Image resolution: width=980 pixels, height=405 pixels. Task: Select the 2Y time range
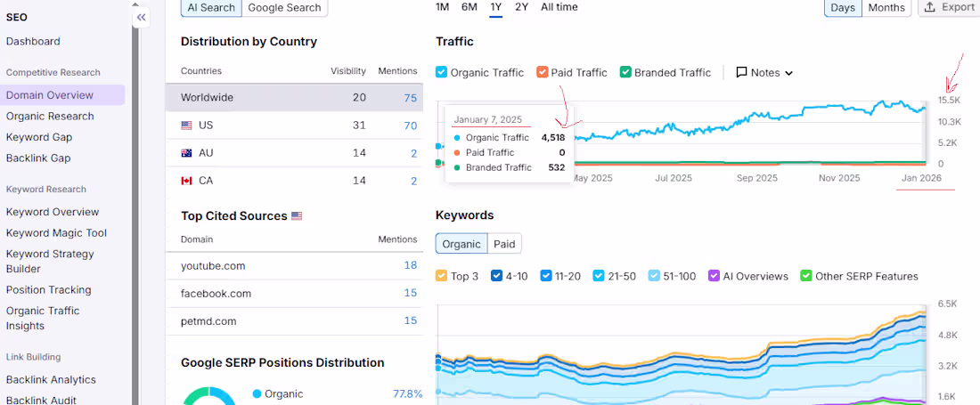coord(522,7)
